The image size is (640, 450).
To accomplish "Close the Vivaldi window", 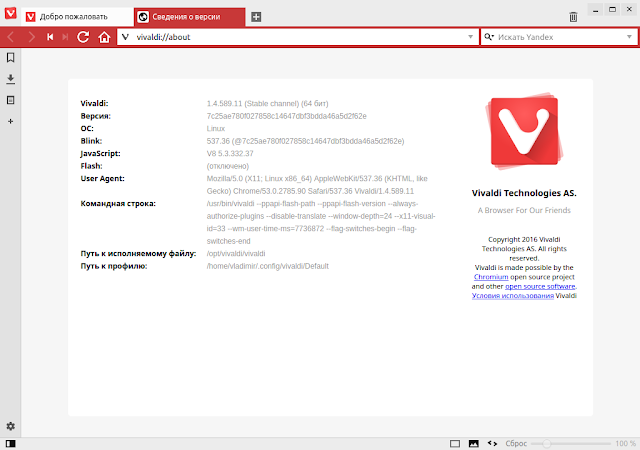I will 629,10.
